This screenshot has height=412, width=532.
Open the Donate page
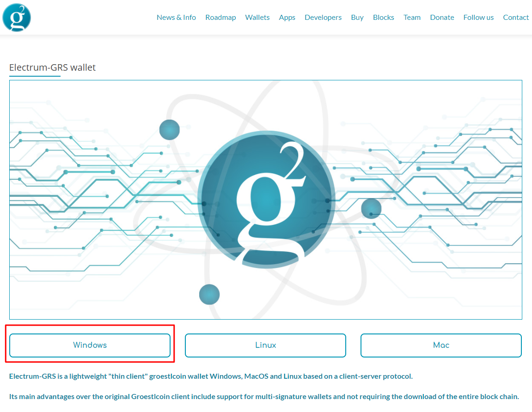pos(442,17)
